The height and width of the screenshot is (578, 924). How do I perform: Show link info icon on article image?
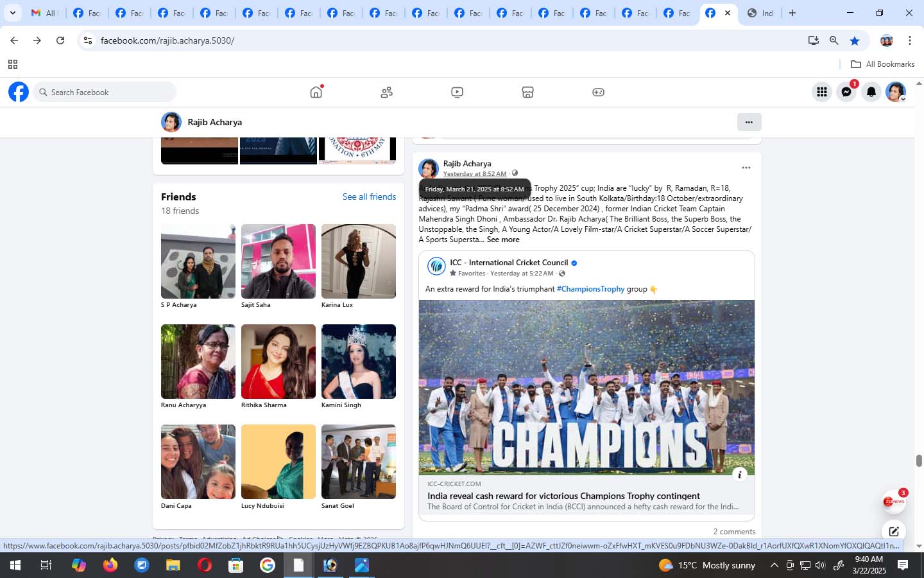(739, 475)
